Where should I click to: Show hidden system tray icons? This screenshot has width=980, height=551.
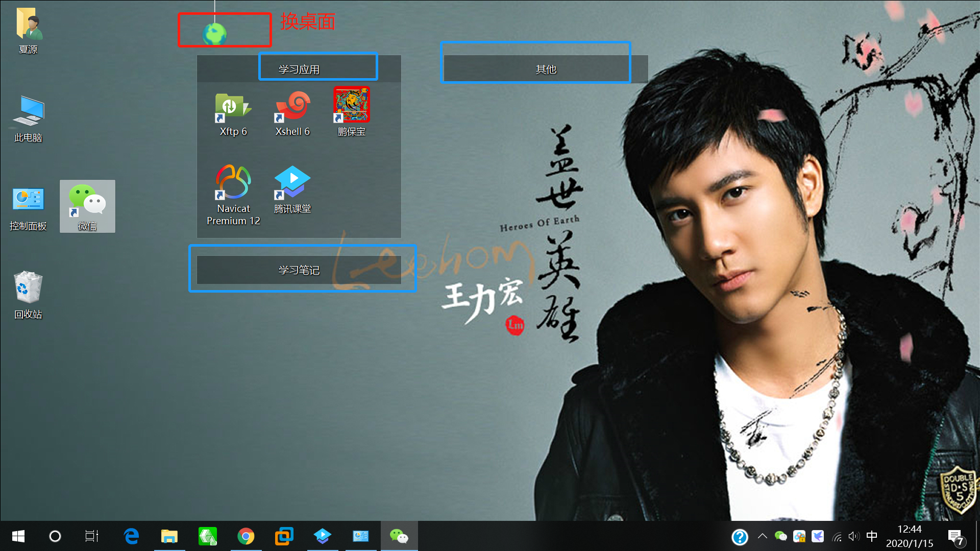pos(762,536)
